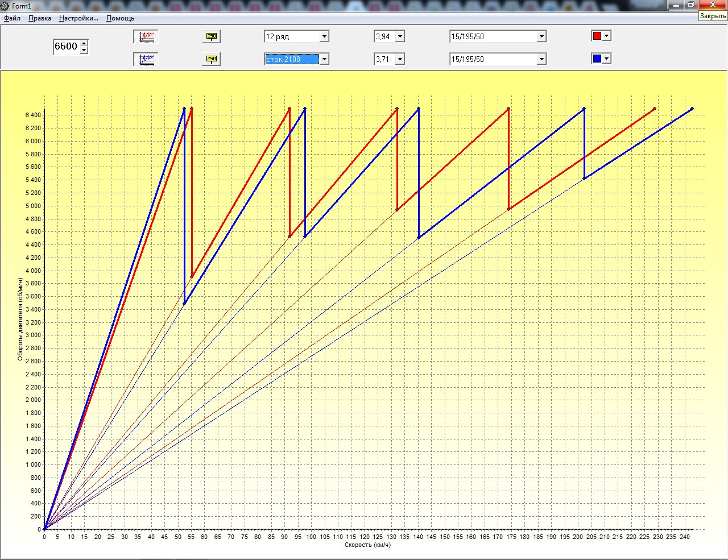728x560 pixels.
Task: Click the top row 250 speed marker icon
Action: [x=211, y=37]
